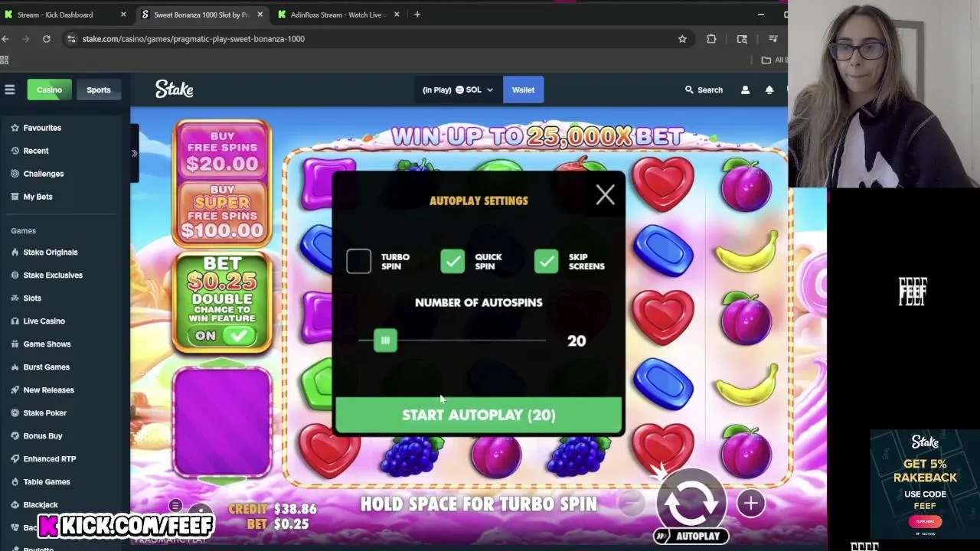Open Slots category
Viewport: 980px width, 551px height.
pos(32,298)
